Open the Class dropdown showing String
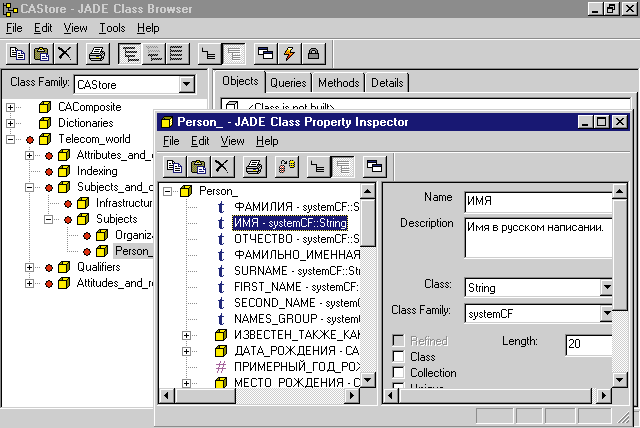 coord(607,288)
